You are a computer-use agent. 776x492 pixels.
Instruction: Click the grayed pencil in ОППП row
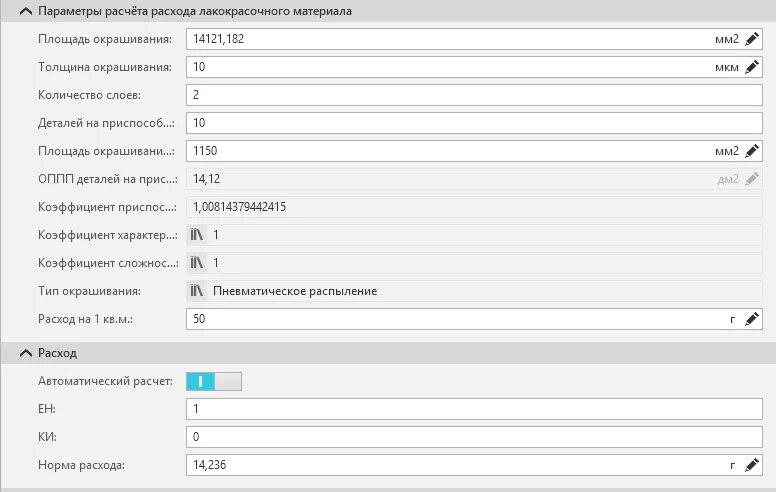[x=751, y=179]
